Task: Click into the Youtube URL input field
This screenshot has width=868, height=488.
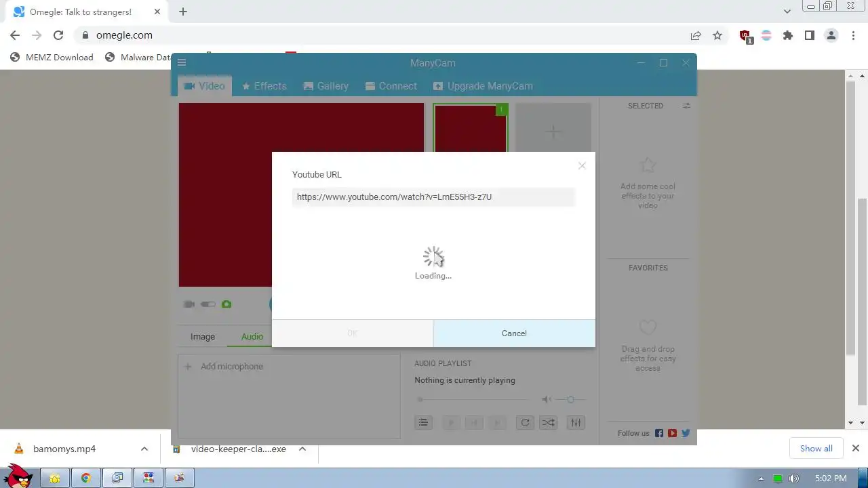Action: [x=433, y=197]
